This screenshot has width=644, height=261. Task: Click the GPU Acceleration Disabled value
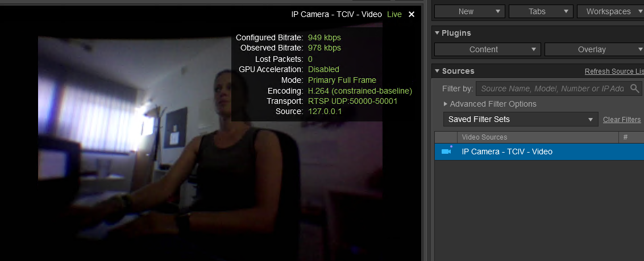(323, 69)
